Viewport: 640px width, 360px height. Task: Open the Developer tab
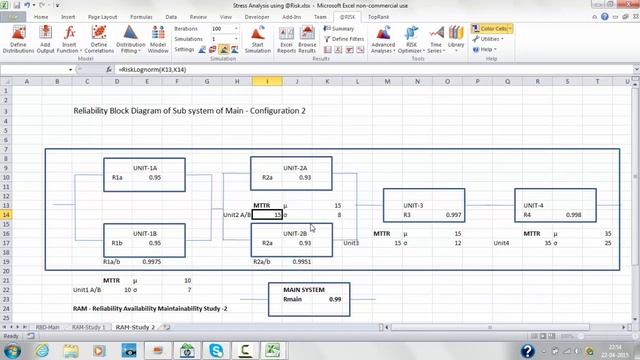[257, 17]
